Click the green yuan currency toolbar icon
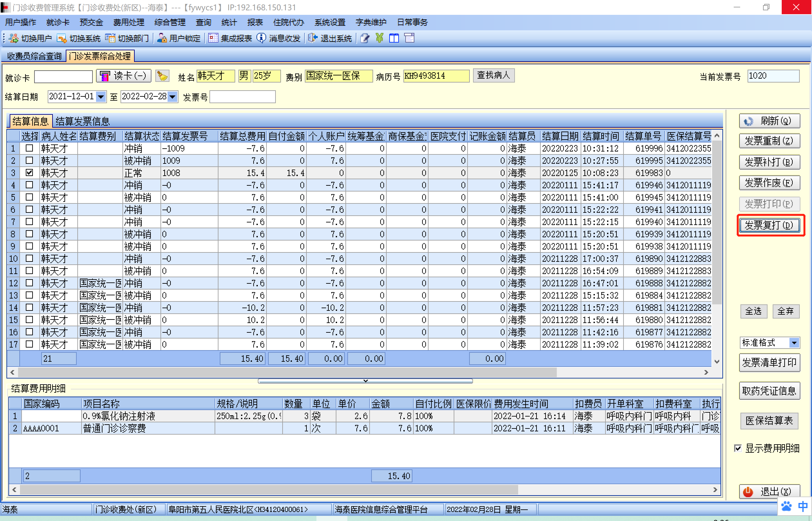The width and height of the screenshot is (812, 521). click(x=379, y=38)
